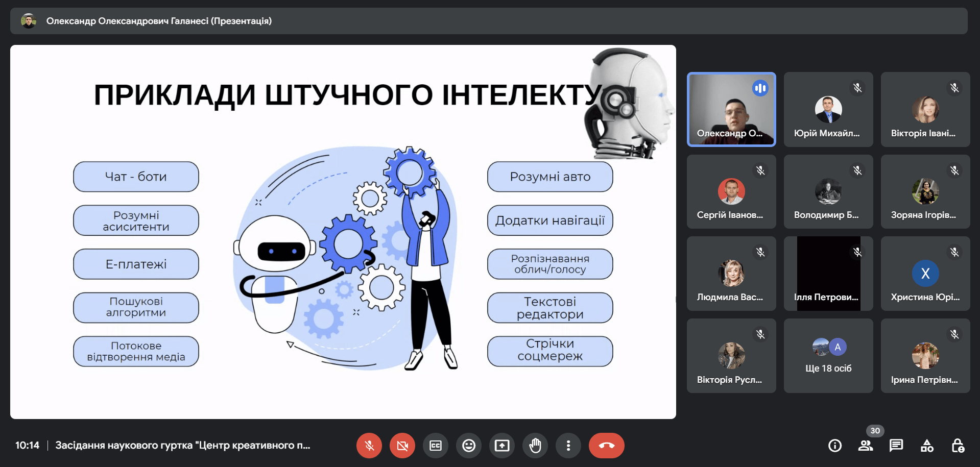The width and height of the screenshot is (980, 467).
Task: Open more options three-dot menu
Action: click(568, 446)
